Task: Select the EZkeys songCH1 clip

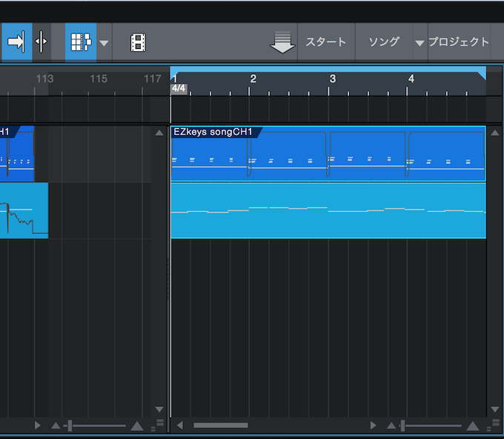Action: click(x=328, y=154)
